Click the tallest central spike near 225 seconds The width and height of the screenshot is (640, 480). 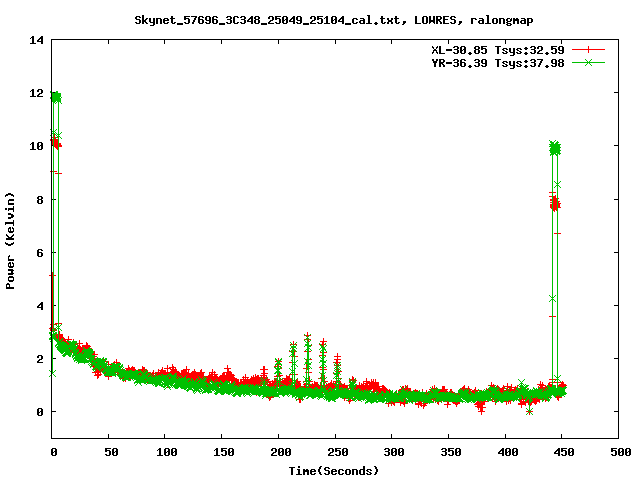pyautogui.click(x=308, y=359)
